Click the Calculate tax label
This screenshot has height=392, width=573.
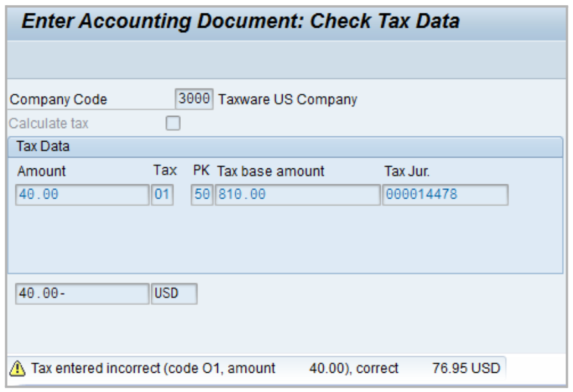[49, 123]
